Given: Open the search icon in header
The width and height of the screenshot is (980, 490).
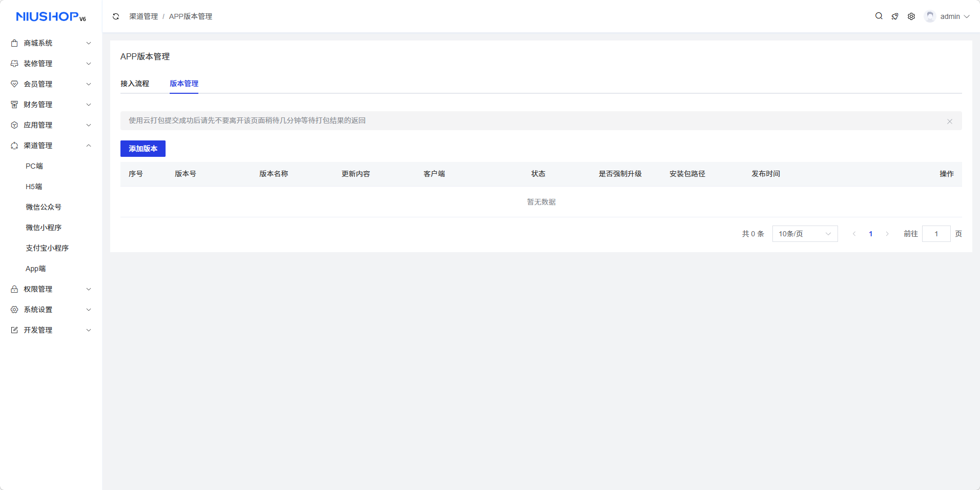Looking at the screenshot, I should point(879,16).
